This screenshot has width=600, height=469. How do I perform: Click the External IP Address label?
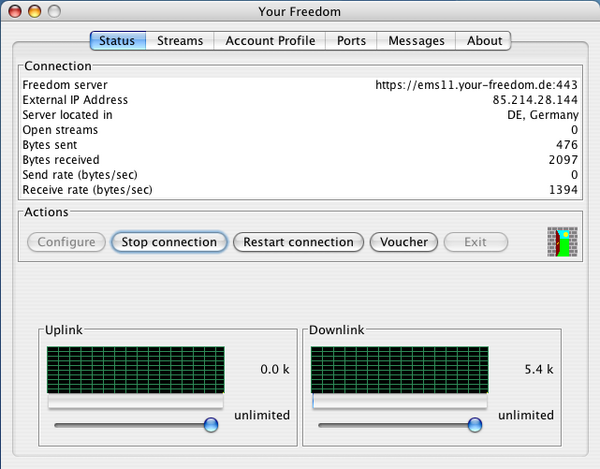75,100
